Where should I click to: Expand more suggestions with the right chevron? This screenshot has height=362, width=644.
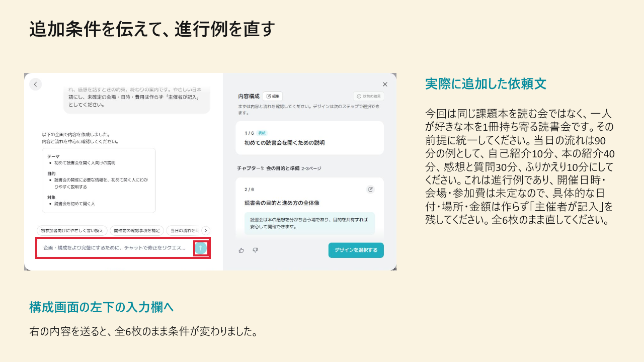coord(206,230)
